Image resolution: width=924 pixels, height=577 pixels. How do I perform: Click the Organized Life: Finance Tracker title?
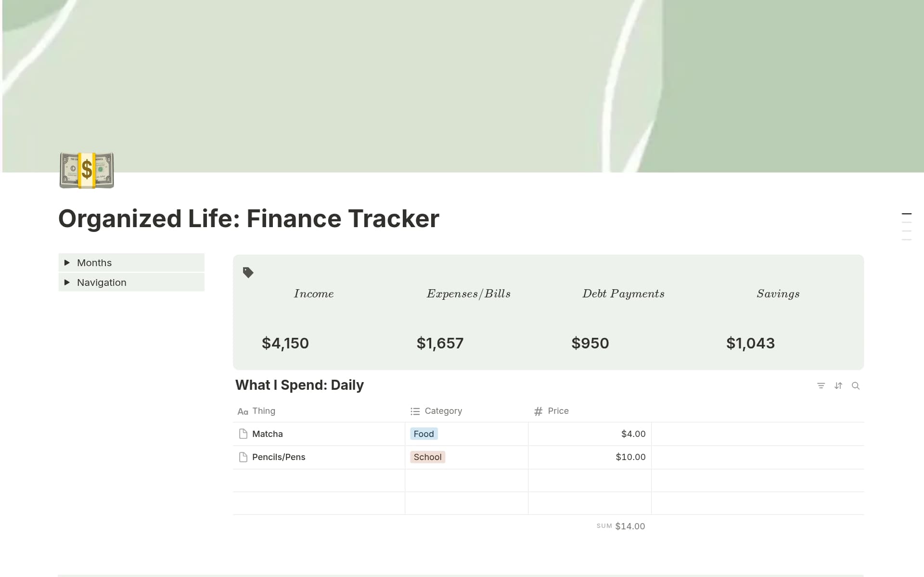(x=248, y=218)
